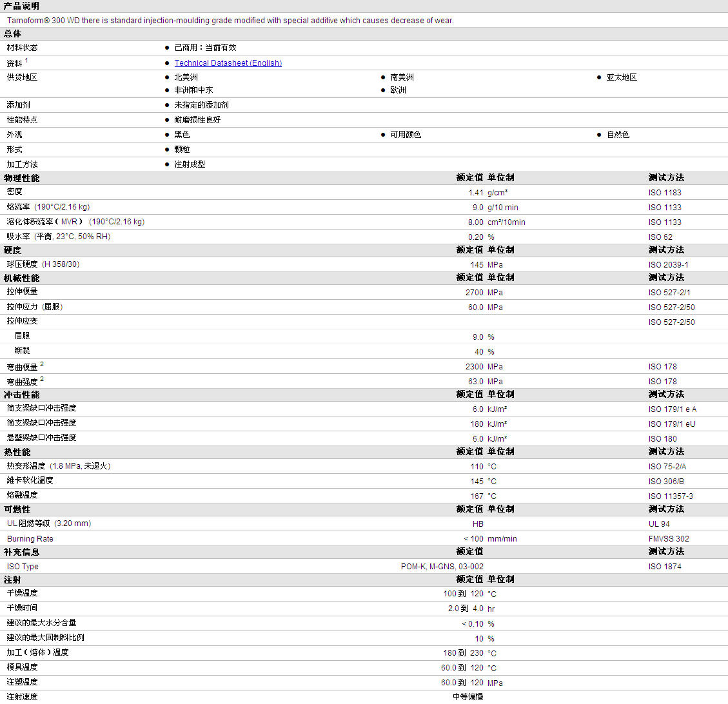Click the ISO 1874 test method

click(x=665, y=567)
